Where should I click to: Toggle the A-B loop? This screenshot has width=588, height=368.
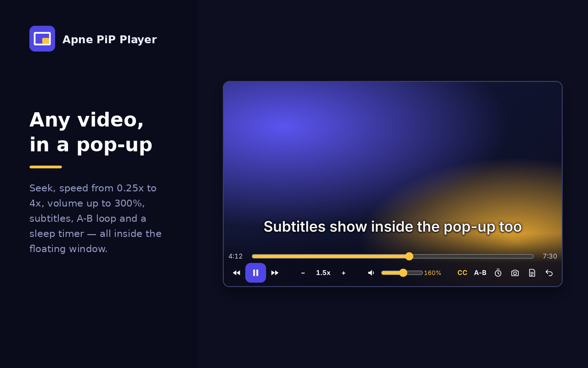[481, 273]
